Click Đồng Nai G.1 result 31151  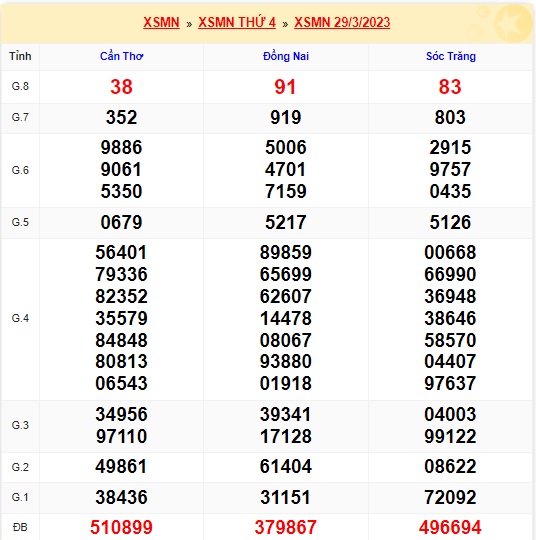click(x=286, y=497)
